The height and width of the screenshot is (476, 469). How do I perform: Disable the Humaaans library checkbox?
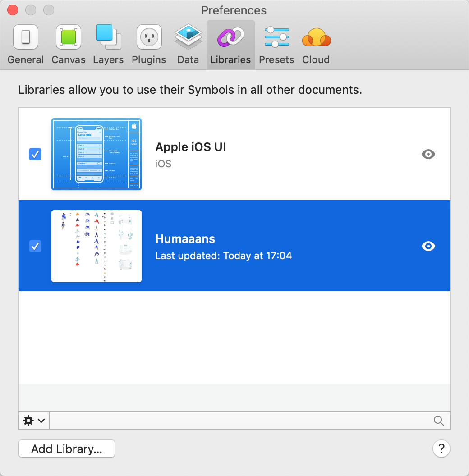tap(35, 246)
